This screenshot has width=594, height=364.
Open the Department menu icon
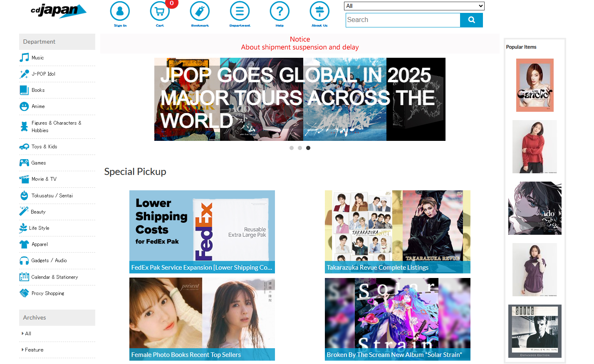(240, 11)
